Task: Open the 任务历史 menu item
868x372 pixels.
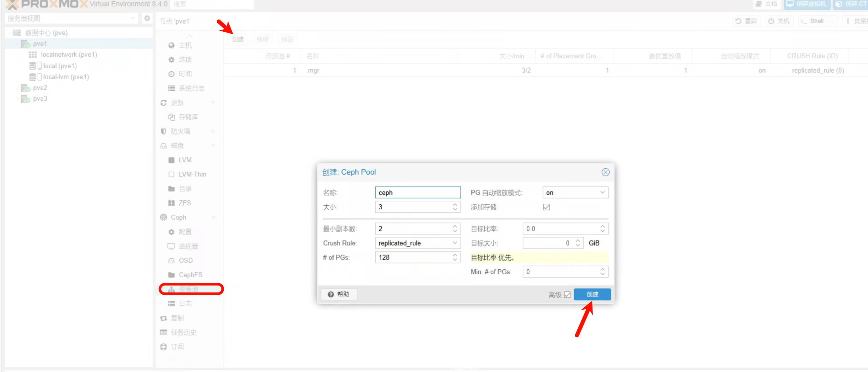Action: click(183, 332)
